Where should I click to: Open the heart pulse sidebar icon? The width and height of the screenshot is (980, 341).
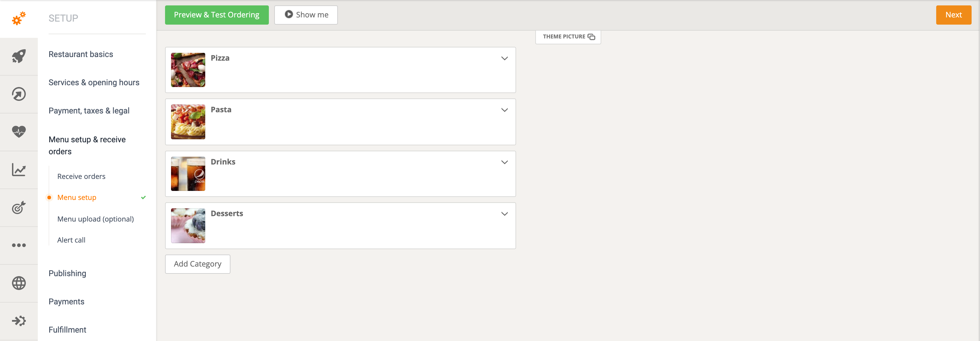coord(19,132)
